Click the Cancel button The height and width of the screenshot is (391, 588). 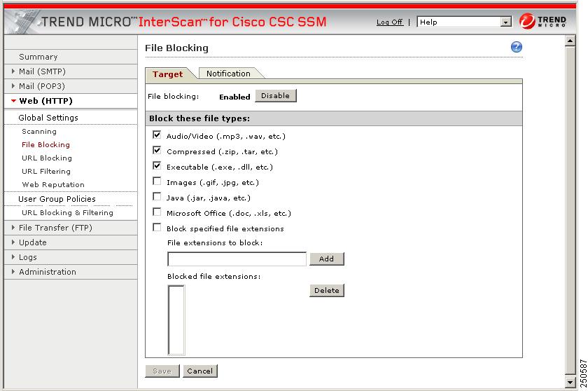(x=200, y=371)
